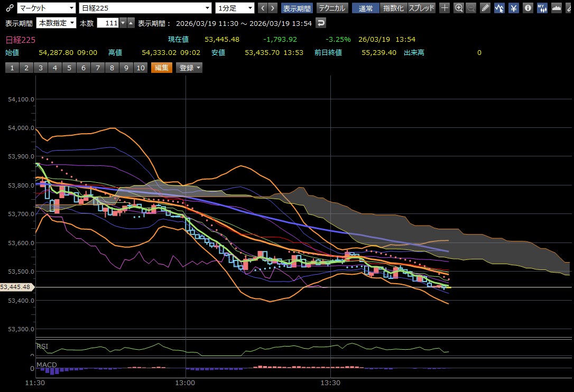Expand the 日経225 symbol dropdown
574x392 pixels.
point(145,8)
